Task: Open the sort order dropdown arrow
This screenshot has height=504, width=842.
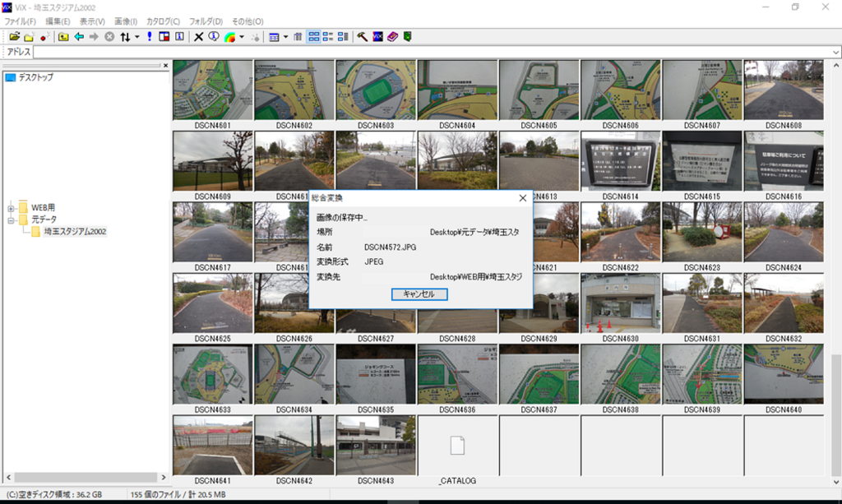Action: point(137,36)
